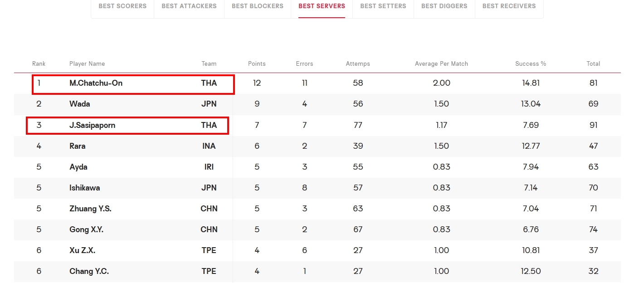Click the Best Servers tab
The width and height of the screenshot is (644, 283).
point(322,6)
